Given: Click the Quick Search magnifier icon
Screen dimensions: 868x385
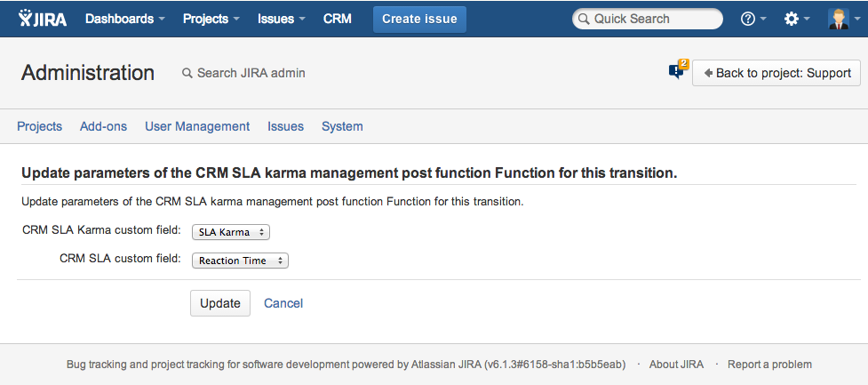Looking at the screenshot, I should click(x=583, y=19).
